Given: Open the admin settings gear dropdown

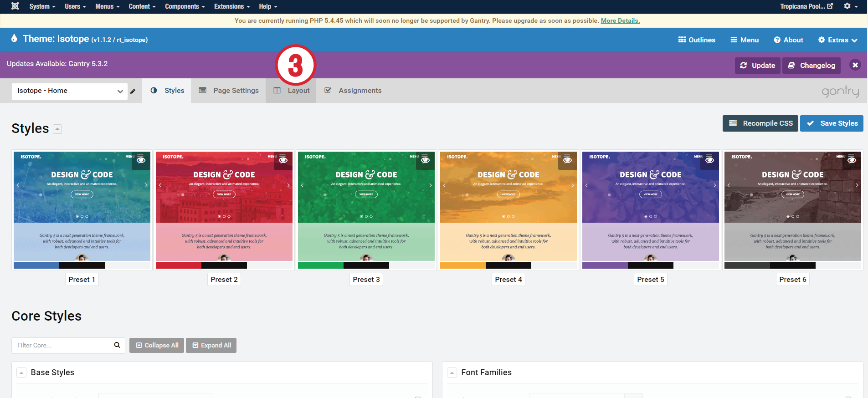Looking at the screenshot, I should pyautogui.click(x=851, y=6).
